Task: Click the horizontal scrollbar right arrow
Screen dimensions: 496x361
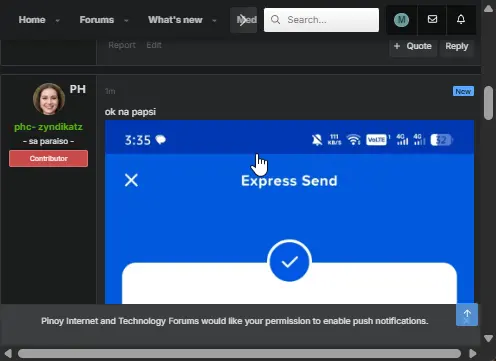Action: pos(473,353)
